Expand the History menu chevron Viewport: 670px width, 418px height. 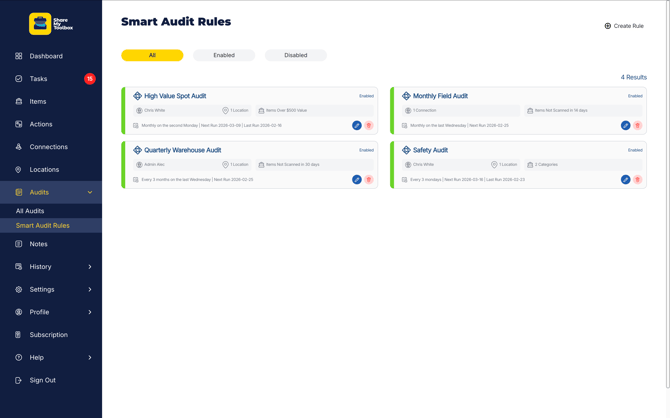(90, 267)
